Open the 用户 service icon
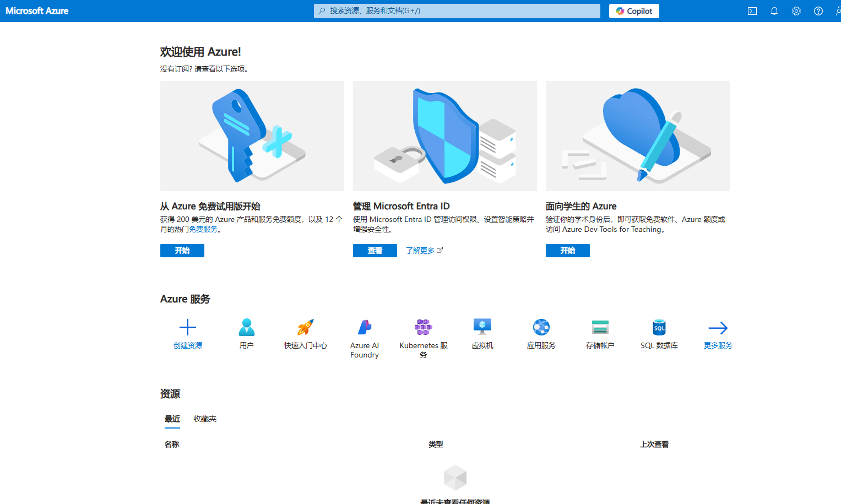 click(246, 327)
